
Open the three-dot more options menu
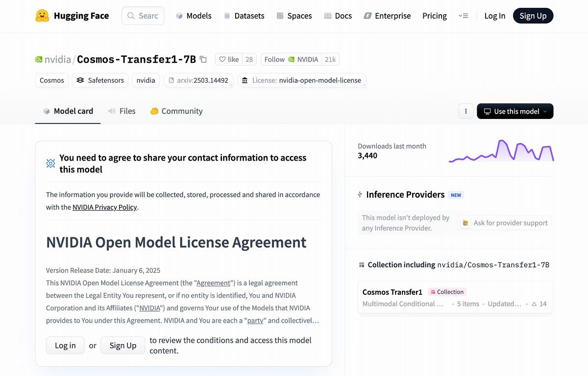click(465, 111)
